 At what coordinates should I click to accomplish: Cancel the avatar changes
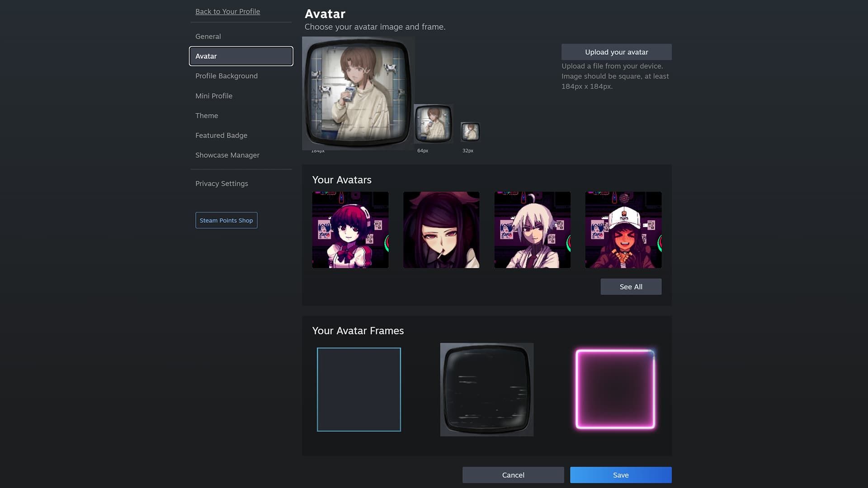coord(513,475)
